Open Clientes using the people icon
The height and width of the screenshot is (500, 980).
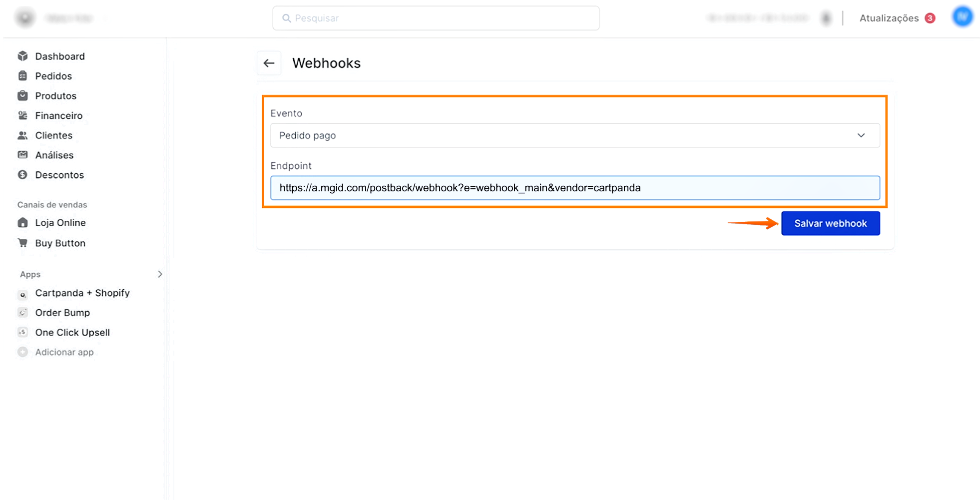pyautogui.click(x=22, y=135)
